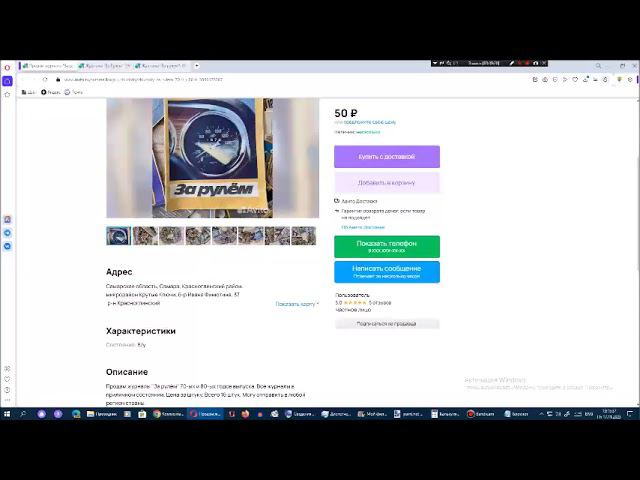Select the first photo thumbnail in gallery

pyautogui.click(x=119, y=236)
